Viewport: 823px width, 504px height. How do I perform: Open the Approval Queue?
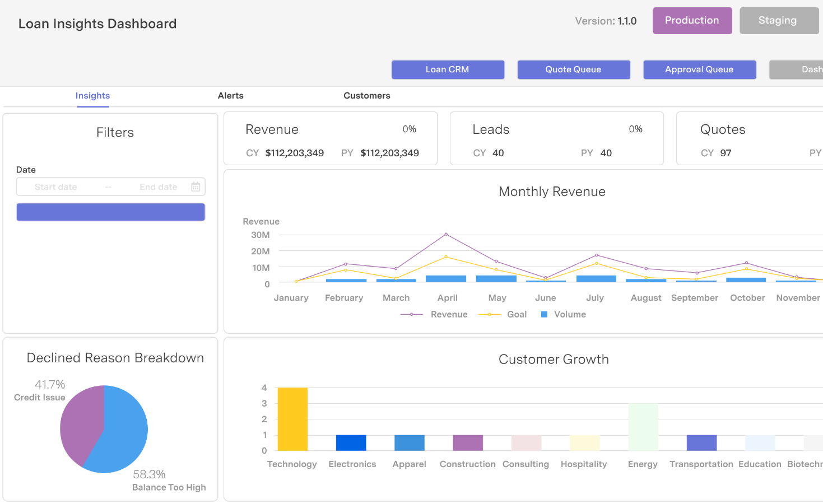700,69
